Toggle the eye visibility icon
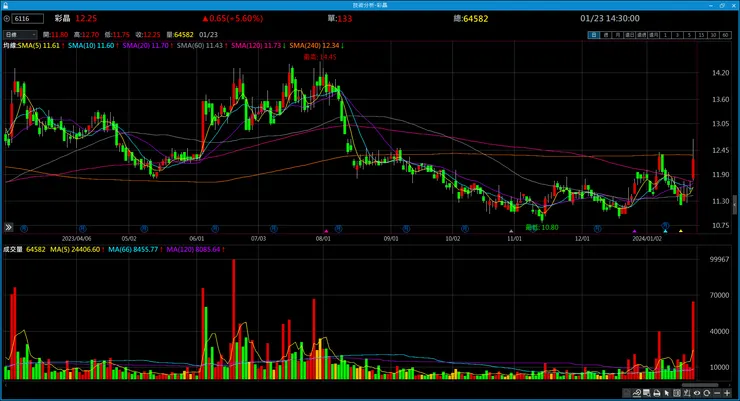 tap(697, 393)
